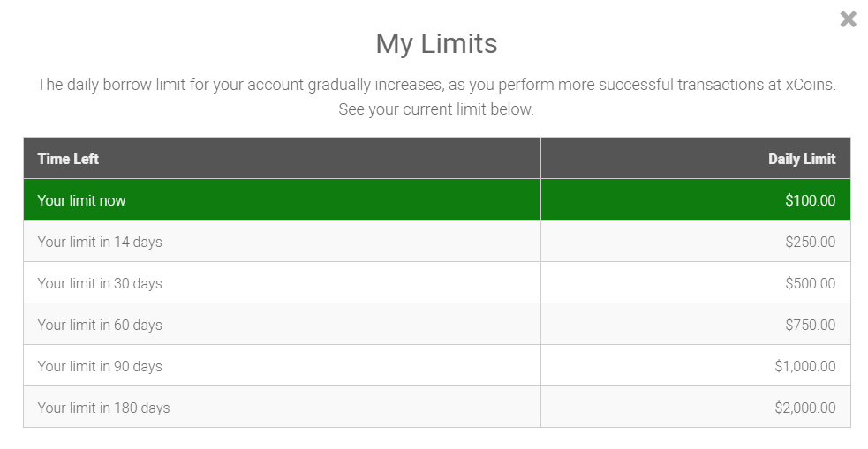Image resolution: width=868 pixels, height=449 pixels.
Task: Select 'Your limit in 14 days' cell
Action: pyautogui.click(x=100, y=242)
